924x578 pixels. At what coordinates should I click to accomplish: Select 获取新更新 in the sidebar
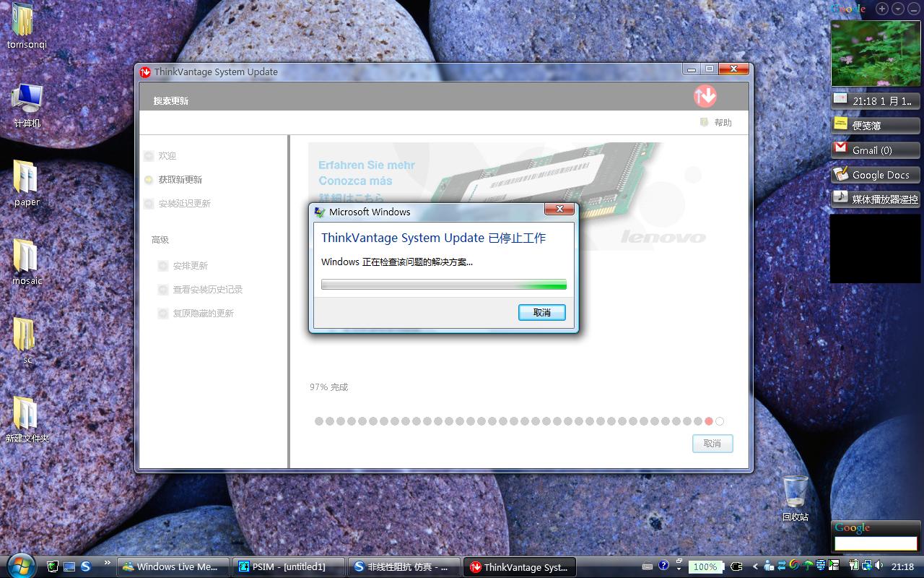[x=180, y=179]
